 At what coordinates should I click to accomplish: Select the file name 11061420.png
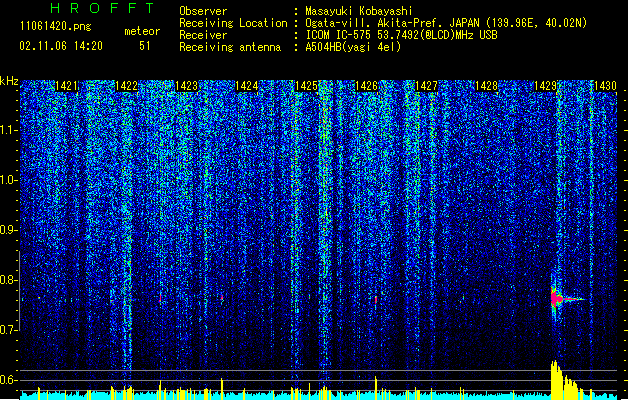coord(55,26)
